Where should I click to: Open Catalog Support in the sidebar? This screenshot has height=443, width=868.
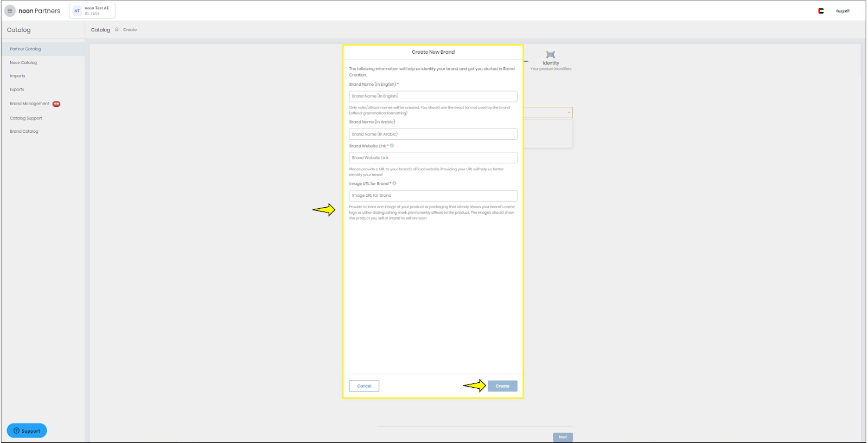26,118
